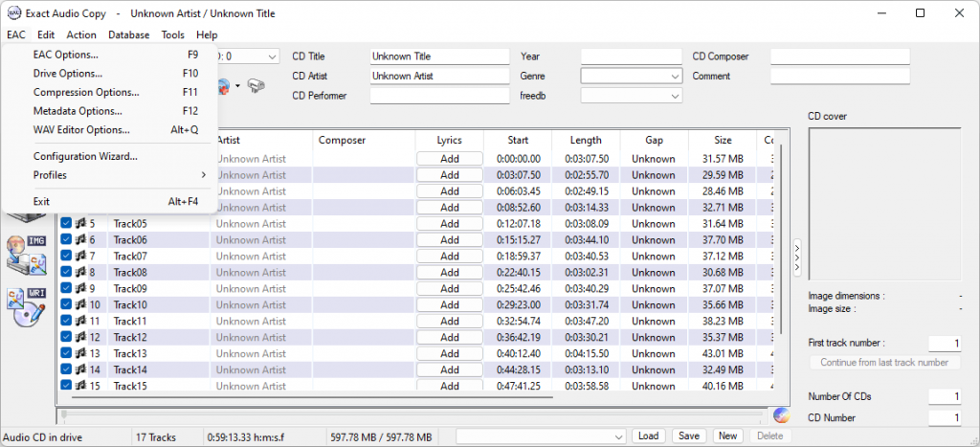Image resolution: width=980 pixels, height=447 pixels.
Task: Click the Load profile button
Action: [648, 436]
